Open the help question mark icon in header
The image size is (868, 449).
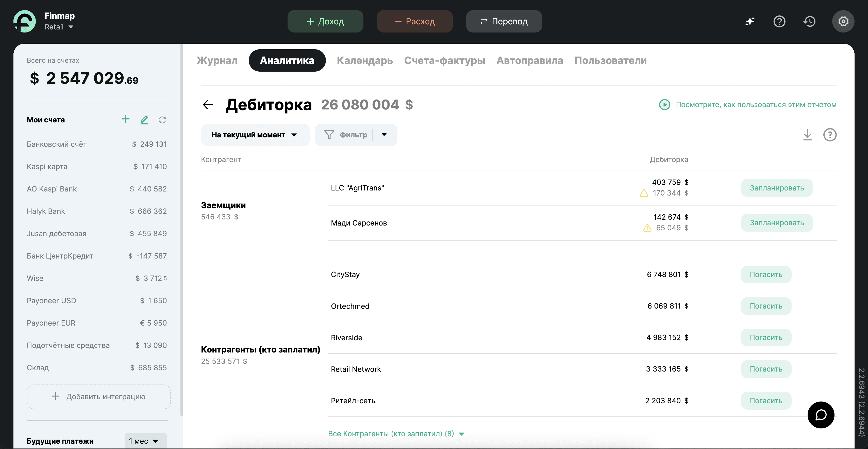(x=779, y=22)
